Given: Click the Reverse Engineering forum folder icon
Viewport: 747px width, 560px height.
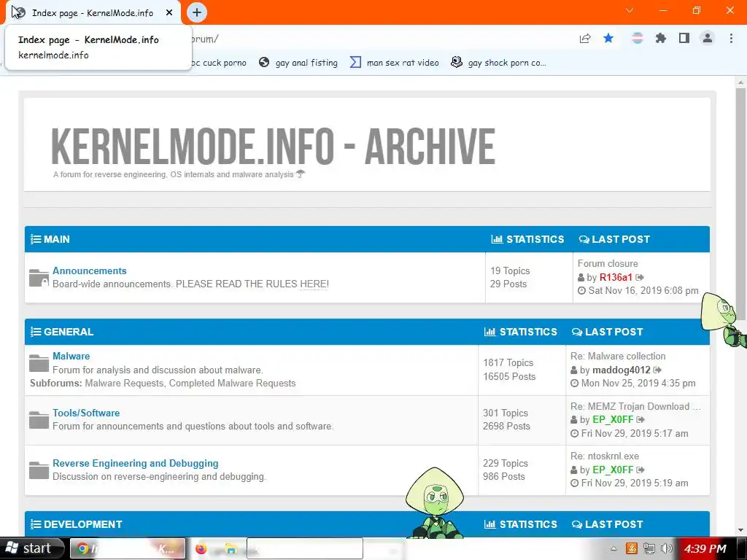Looking at the screenshot, I should [39, 470].
